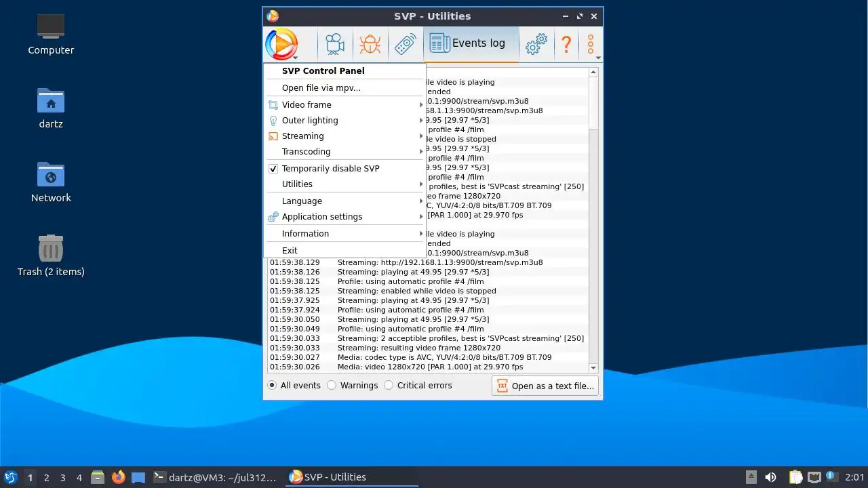Image resolution: width=868 pixels, height=488 pixels.
Task: Open the Trash desktop icon
Action: click(x=51, y=256)
